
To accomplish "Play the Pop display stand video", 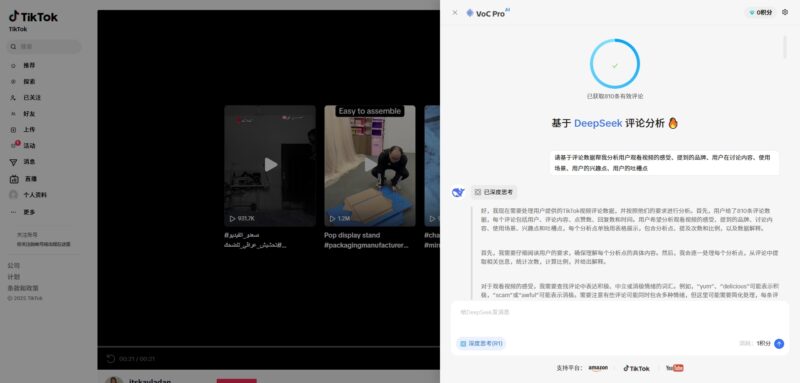I will click(x=370, y=166).
